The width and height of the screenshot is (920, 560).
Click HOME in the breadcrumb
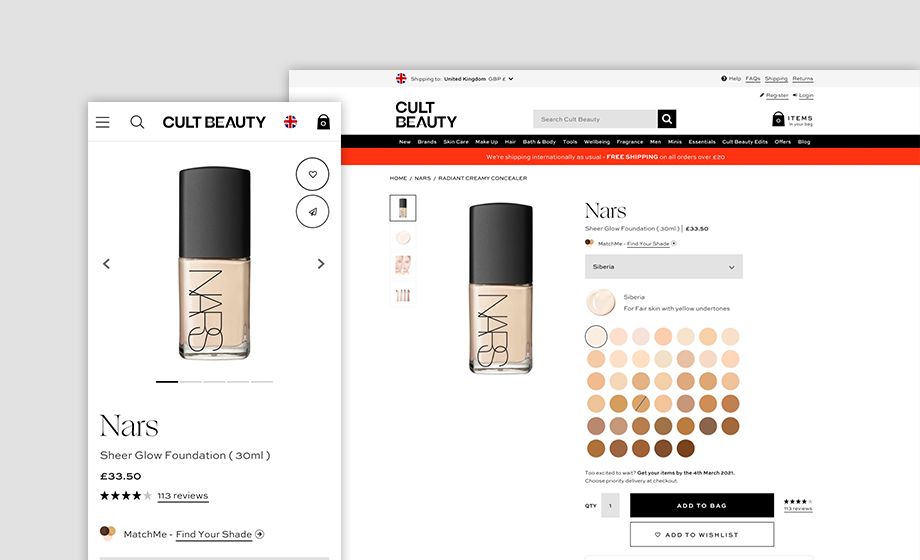coord(398,178)
